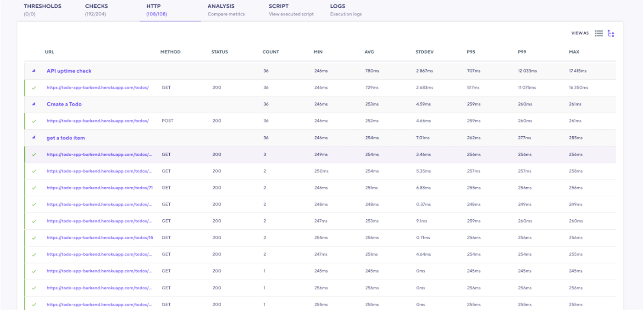Viewport: 644px width, 311px height.
Task: Switch results to list view
Action: point(599,33)
